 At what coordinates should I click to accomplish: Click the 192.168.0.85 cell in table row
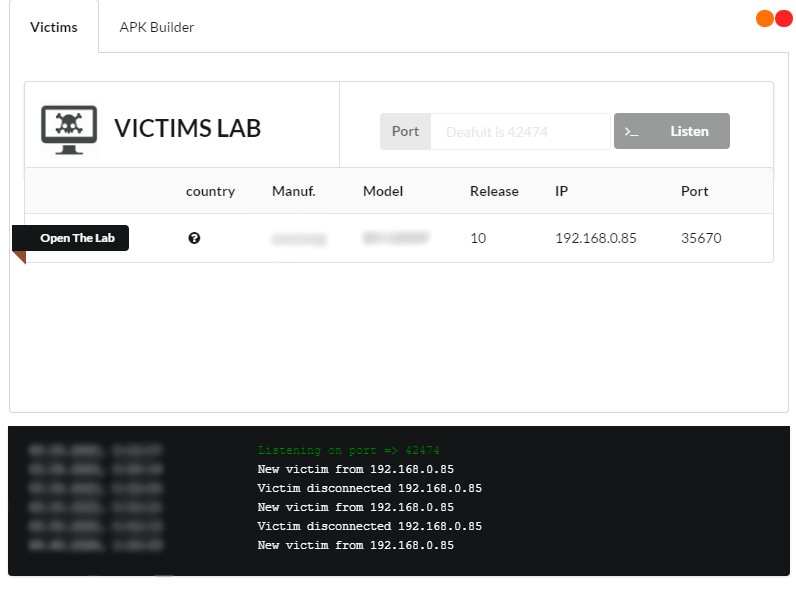pyautogui.click(x=595, y=238)
